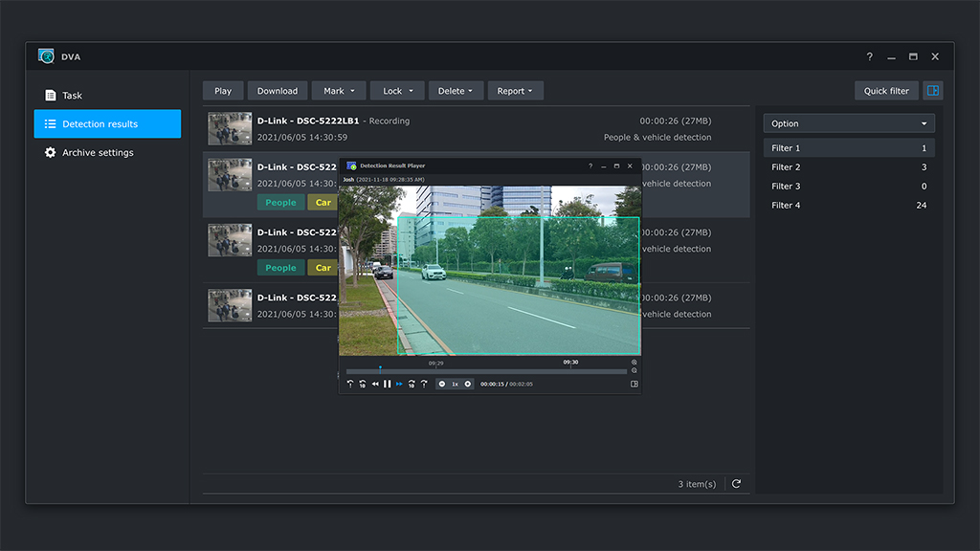The height and width of the screenshot is (551, 980).
Task: Skip back 10 seconds in the player
Action: click(x=363, y=384)
